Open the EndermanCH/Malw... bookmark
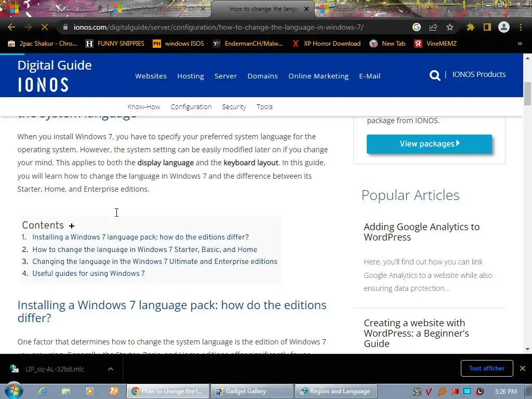Viewport: 532px width, 399px height. tap(248, 44)
